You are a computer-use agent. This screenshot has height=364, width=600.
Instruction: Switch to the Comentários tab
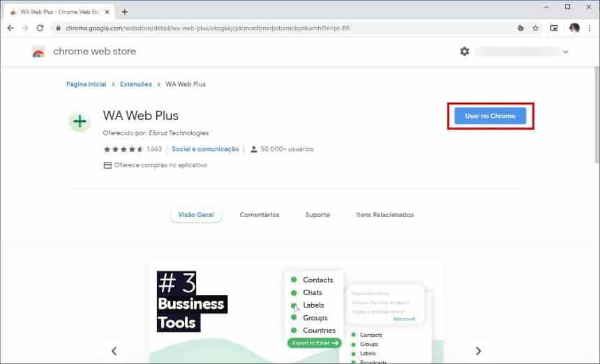tap(260, 215)
